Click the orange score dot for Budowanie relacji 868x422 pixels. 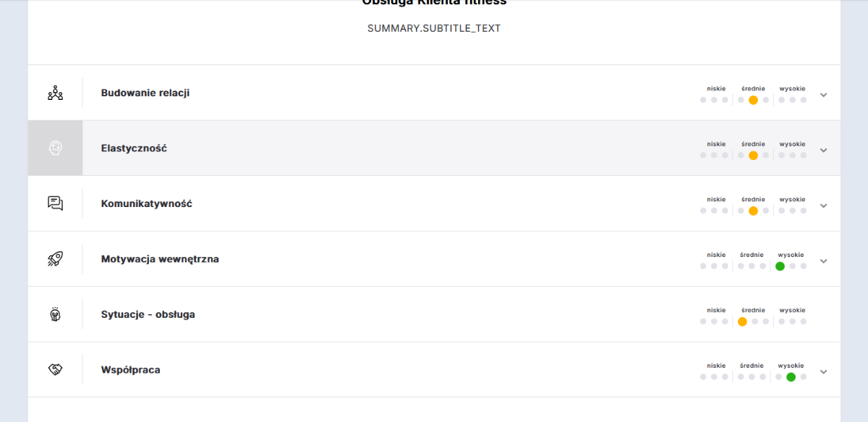click(x=753, y=100)
